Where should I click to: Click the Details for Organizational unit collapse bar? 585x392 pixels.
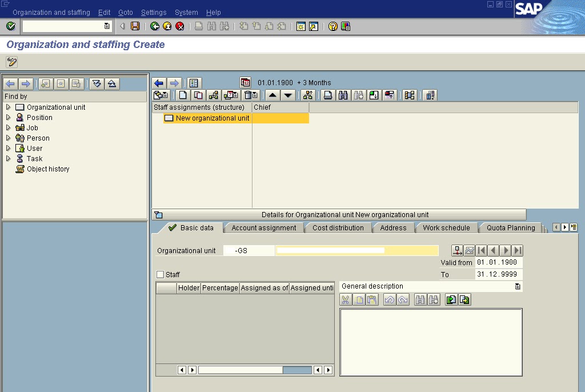pyautogui.click(x=339, y=215)
